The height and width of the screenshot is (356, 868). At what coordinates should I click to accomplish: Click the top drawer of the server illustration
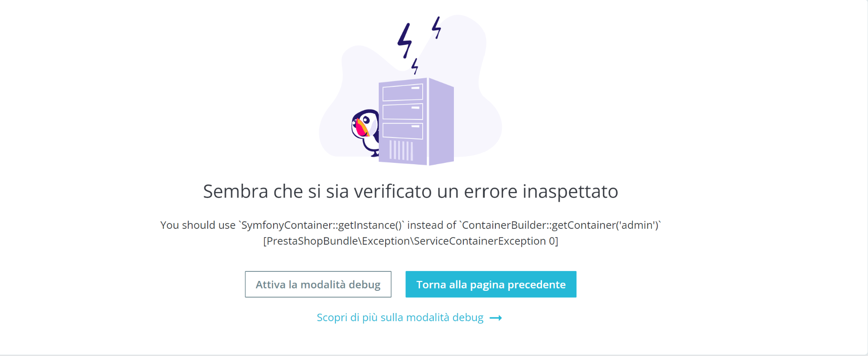(x=403, y=92)
